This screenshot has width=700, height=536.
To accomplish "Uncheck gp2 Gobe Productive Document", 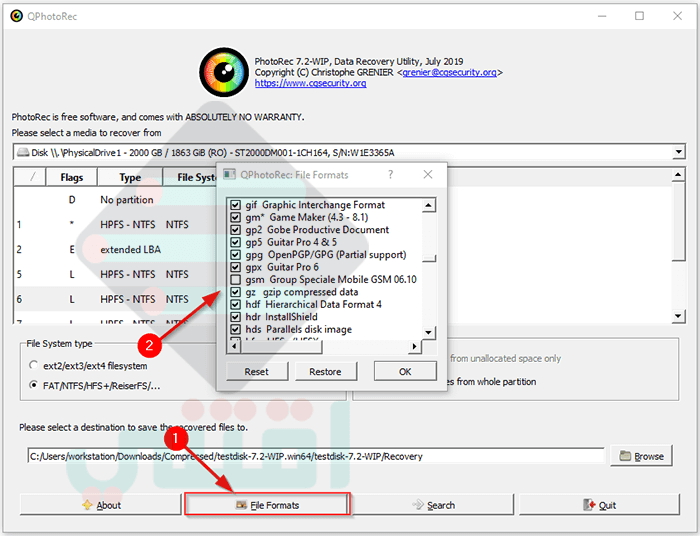I will pyautogui.click(x=235, y=230).
